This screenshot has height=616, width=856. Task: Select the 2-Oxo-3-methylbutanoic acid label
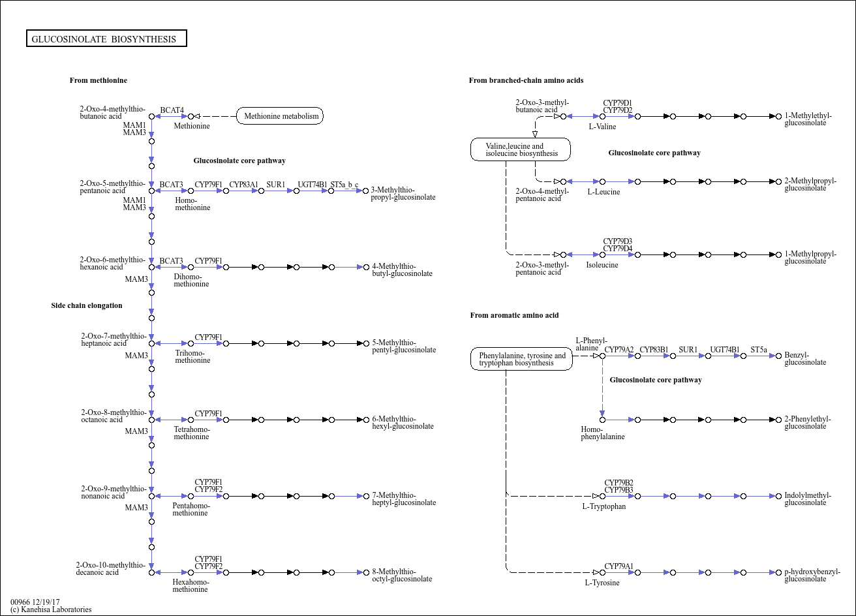tap(542, 106)
